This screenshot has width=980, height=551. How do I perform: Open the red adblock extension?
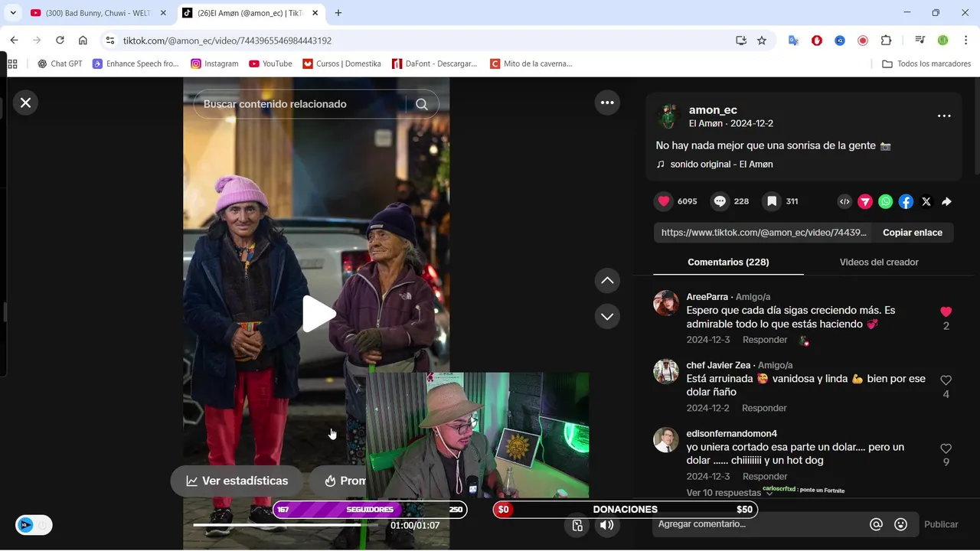[817, 41]
